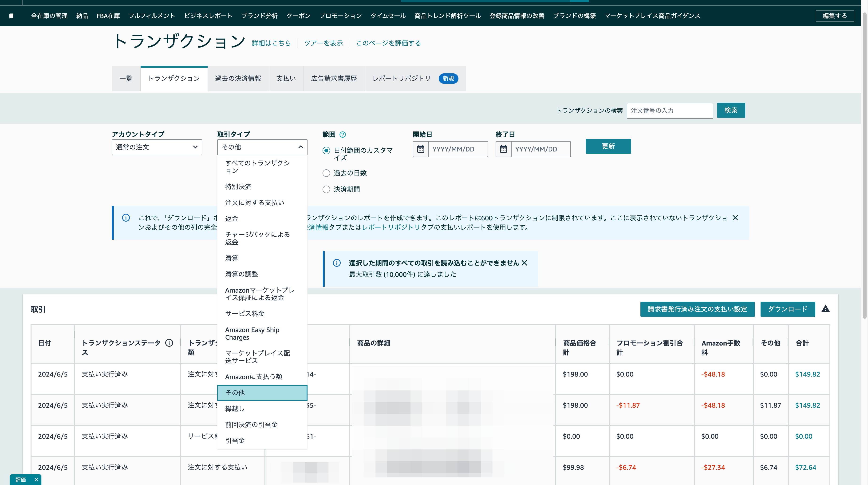Open FBA在庫 menu item
This screenshot has width=868, height=485.
click(x=108, y=16)
